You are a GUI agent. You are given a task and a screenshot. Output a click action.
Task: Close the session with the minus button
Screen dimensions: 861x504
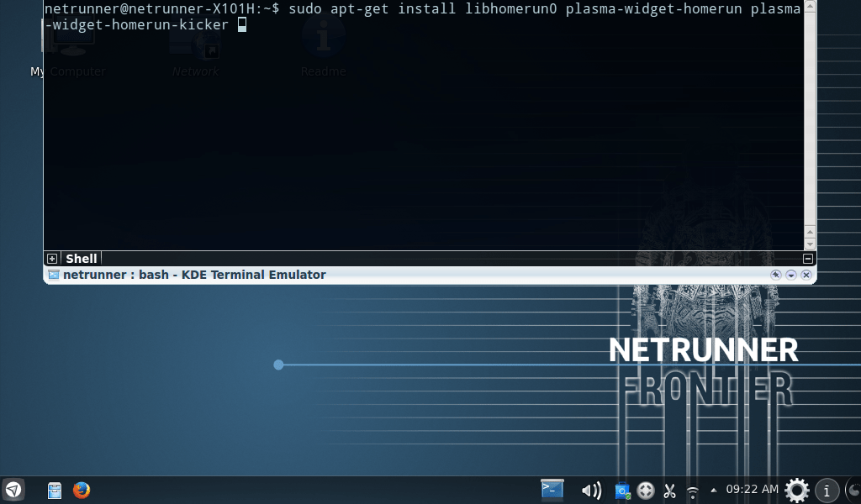coord(808,259)
